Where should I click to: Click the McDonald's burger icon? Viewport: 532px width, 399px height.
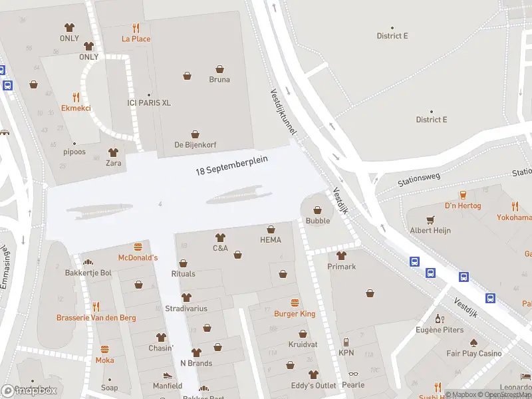point(138,247)
